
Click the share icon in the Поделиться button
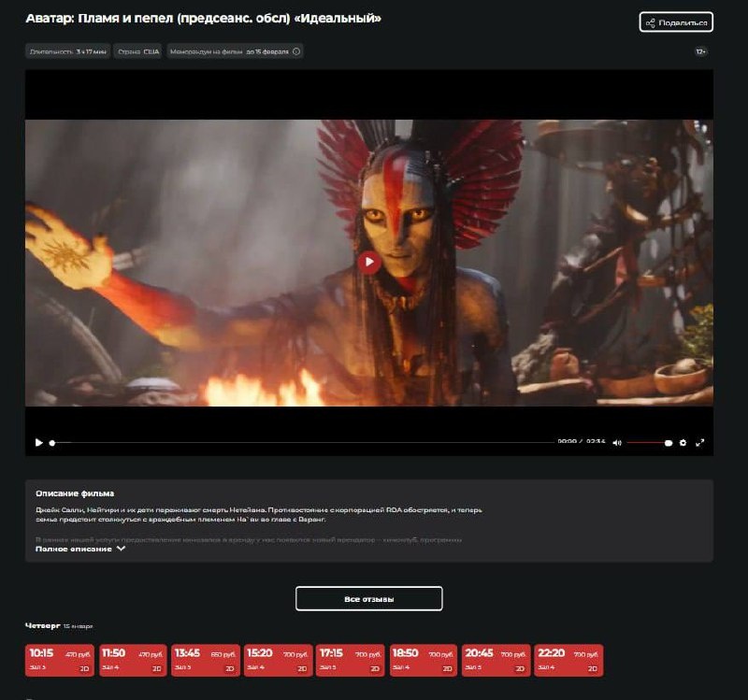tap(650, 22)
